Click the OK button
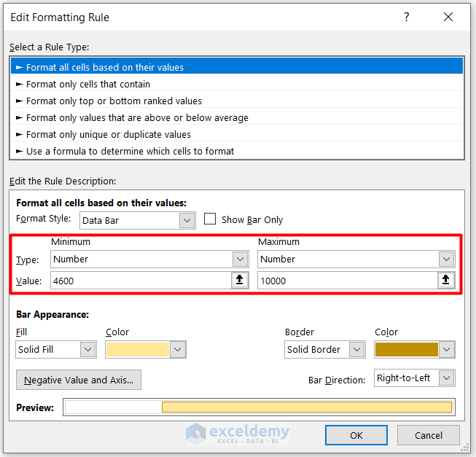This screenshot has height=457, width=476. [356, 435]
